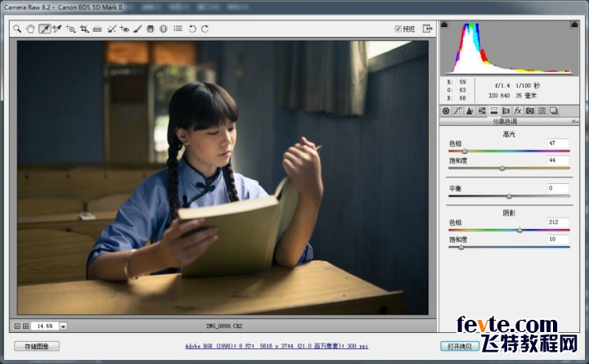Open the 分离色调 panel flyout menu

(574, 121)
